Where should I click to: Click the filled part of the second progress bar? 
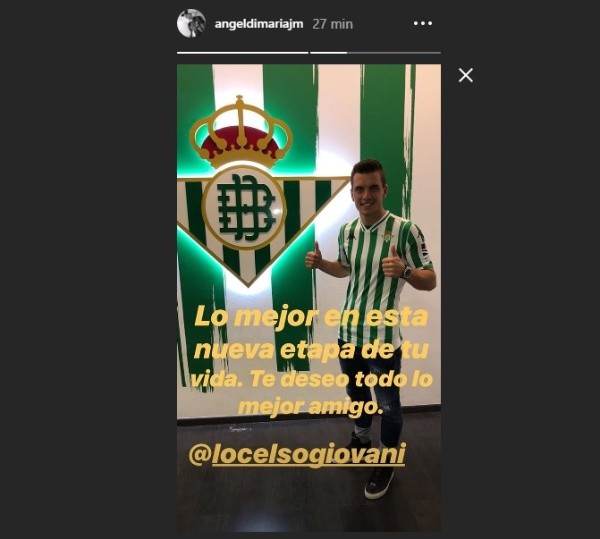(328, 53)
